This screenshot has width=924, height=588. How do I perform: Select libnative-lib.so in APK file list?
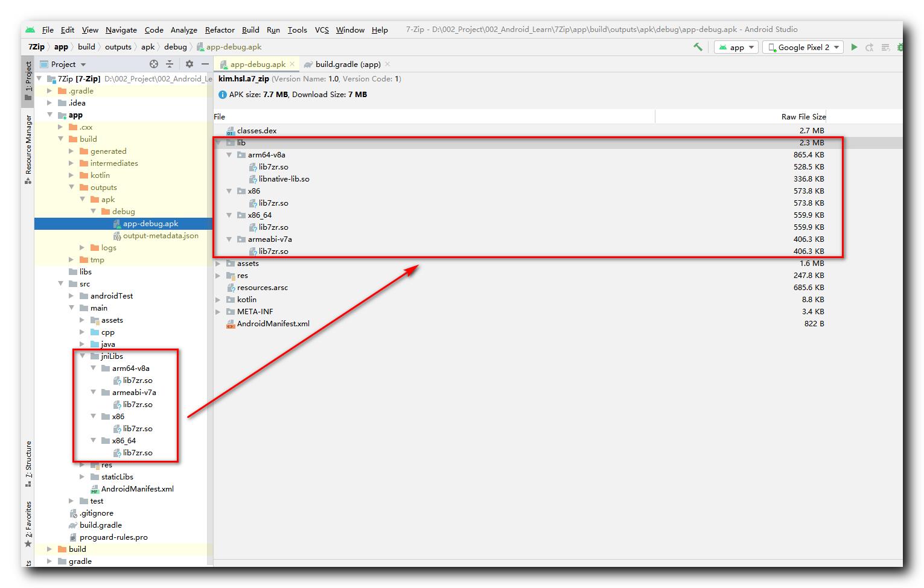[284, 179]
